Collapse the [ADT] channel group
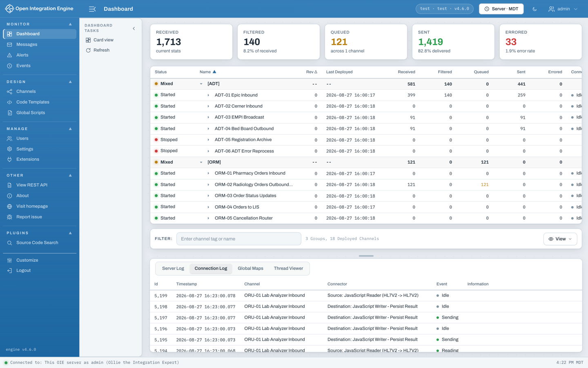588x368 pixels. [201, 84]
